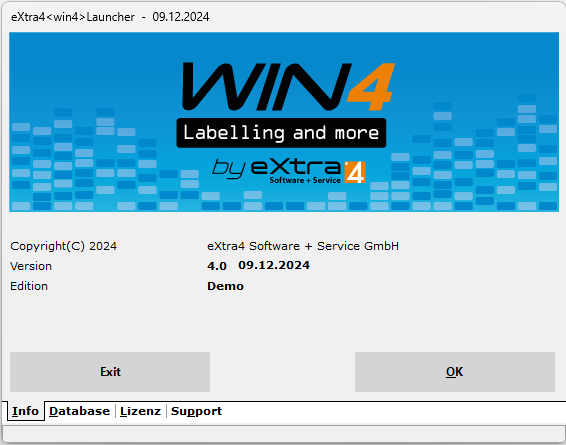
Task: Click the window title 'eXtra4<win4>Launcher'
Action: click(x=73, y=17)
